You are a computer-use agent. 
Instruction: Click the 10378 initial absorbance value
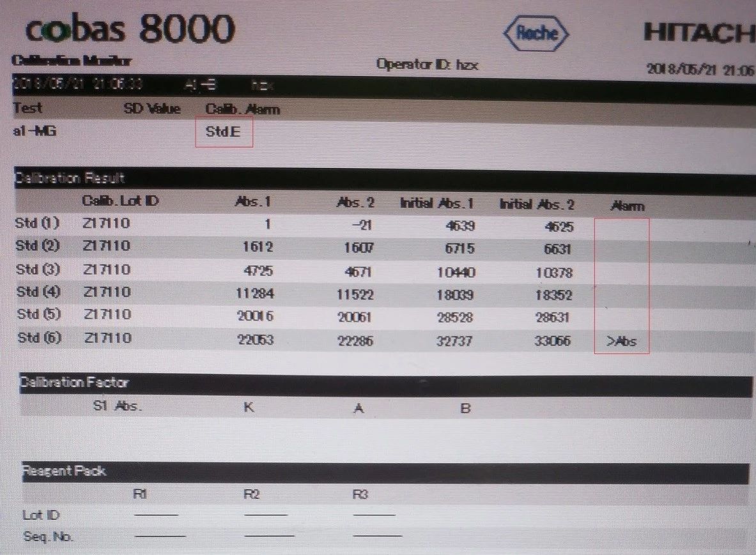point(554,273)
